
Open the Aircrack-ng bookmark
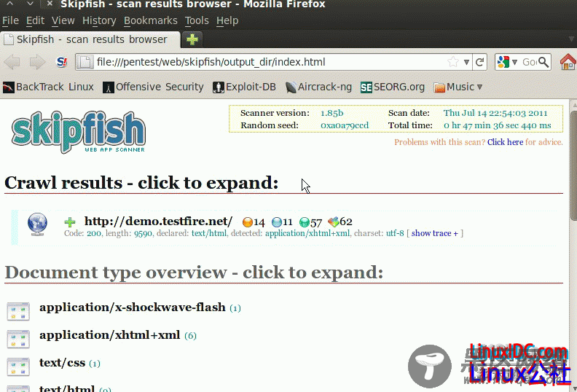coord(318,87)
